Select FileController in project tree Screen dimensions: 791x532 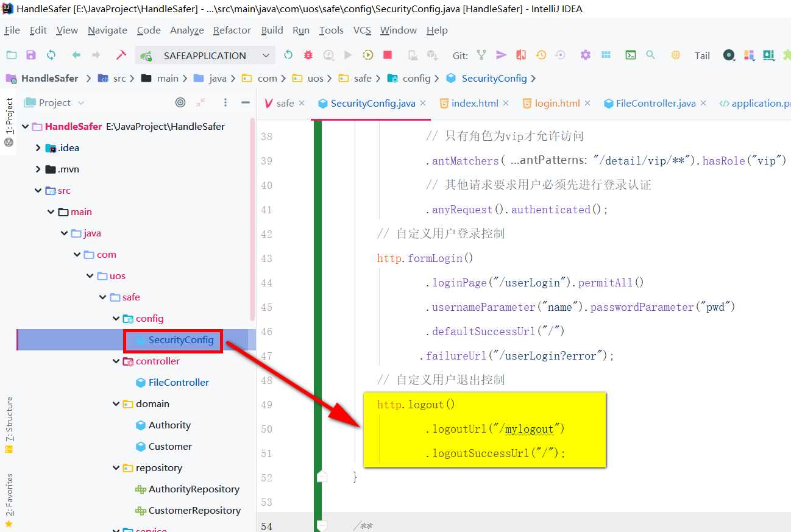(x=179, y=383)
